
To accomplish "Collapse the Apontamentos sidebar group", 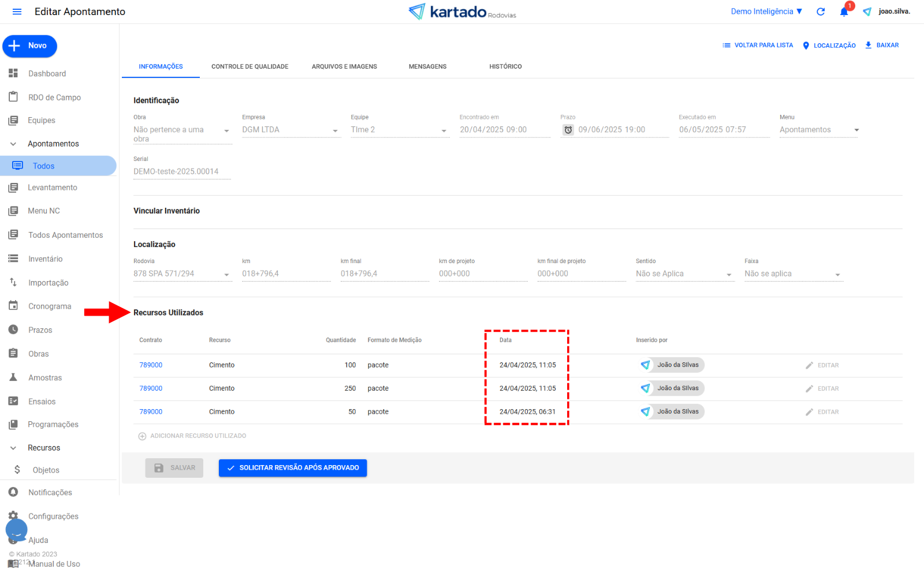I will [13, 144].
